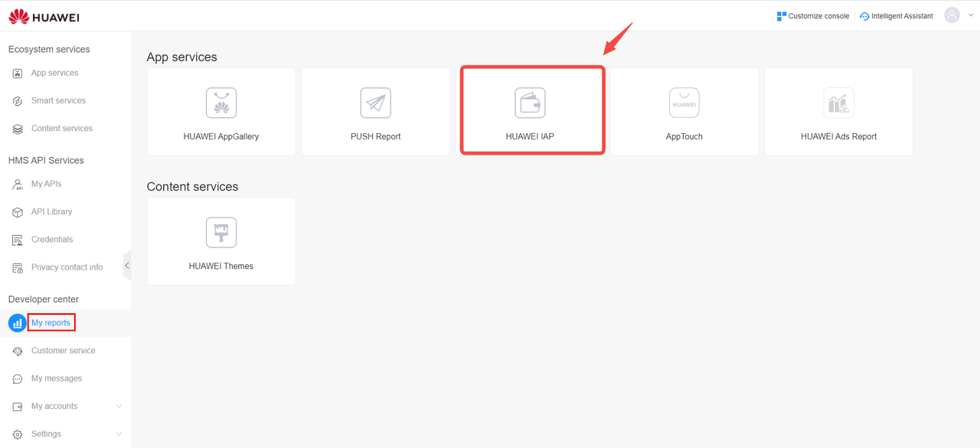Open the PUSH Report card label
The width and height of the screenshot is (980, 448).
pyautogui.click(x=376, y=137)
